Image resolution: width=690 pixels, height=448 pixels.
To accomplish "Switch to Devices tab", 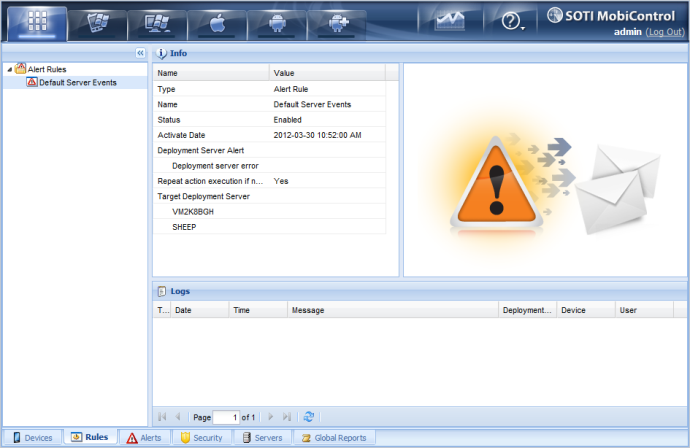I will tap(33, 438).
